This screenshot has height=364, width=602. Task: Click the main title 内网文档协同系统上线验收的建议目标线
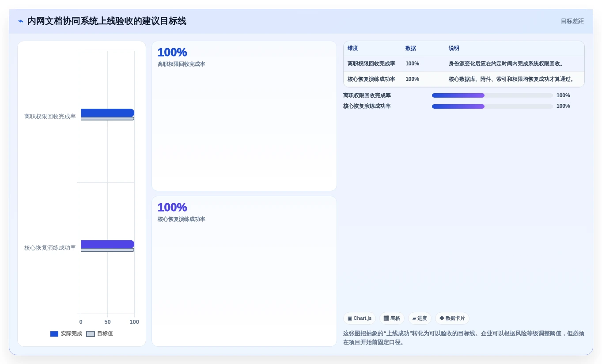(106, 21)
